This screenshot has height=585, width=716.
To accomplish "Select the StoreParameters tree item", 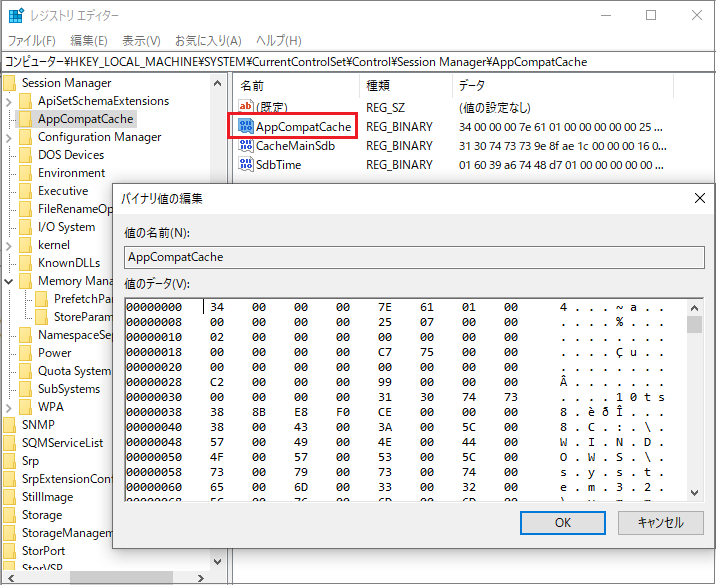I will coord(83,317).
